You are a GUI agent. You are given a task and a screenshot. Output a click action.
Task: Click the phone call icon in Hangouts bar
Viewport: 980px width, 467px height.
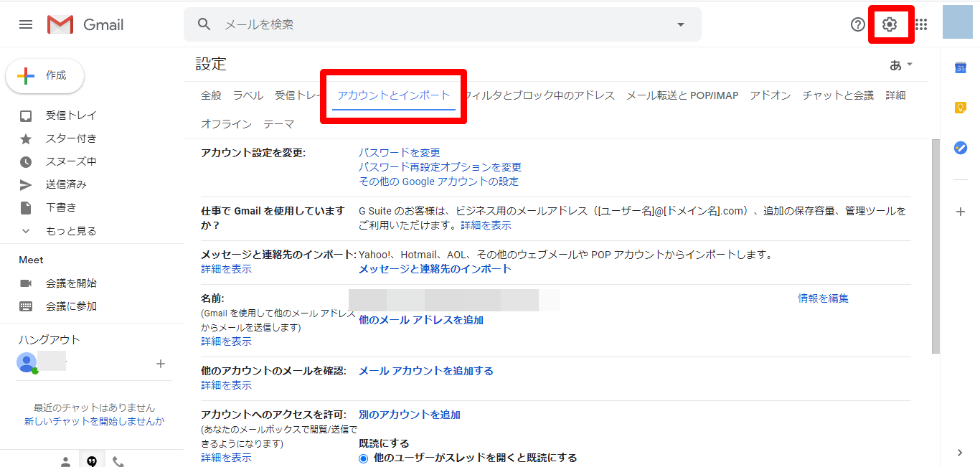point(118,461)
